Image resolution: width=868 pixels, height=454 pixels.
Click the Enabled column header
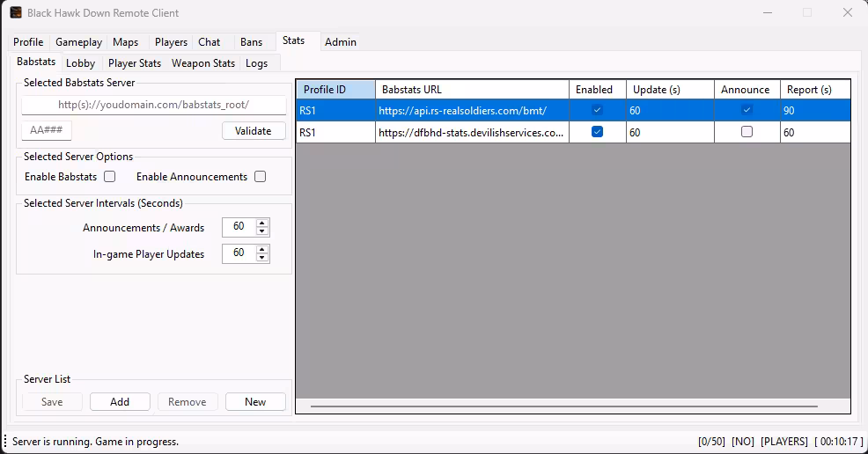pos(598,90)
